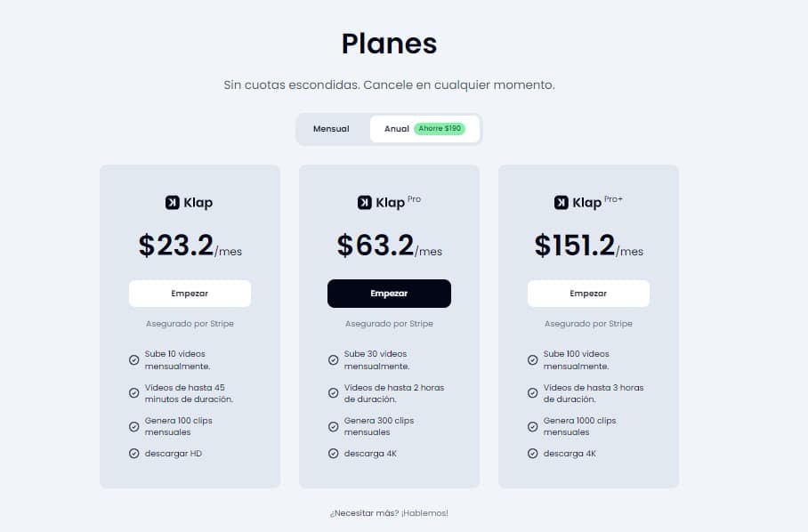Click the Klap Pro logo icon
808x532 pixels.
click(x=364, y=203)
